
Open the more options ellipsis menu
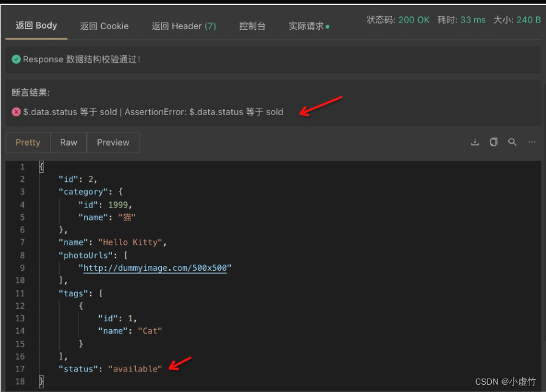[x=532, y=142]
